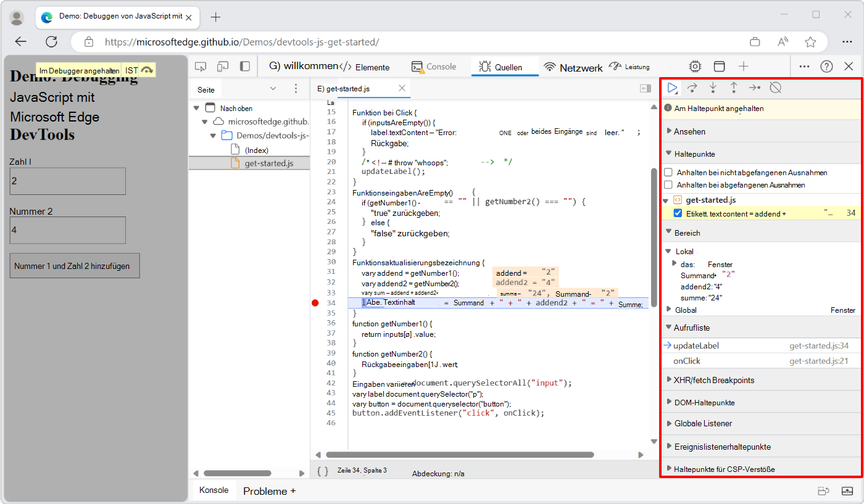Deactivate all breakpoints
The image size is (864, 504).
click(x=775, y=88)
